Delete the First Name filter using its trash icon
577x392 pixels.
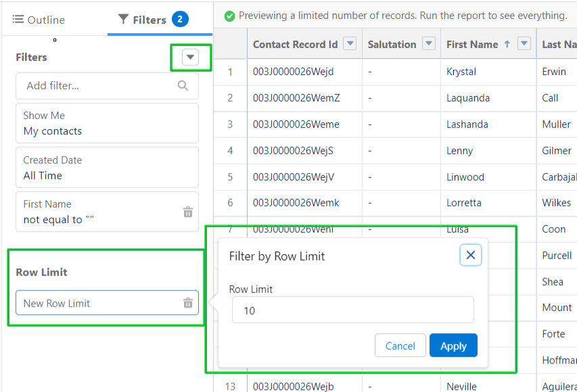(x=187, y=212)
